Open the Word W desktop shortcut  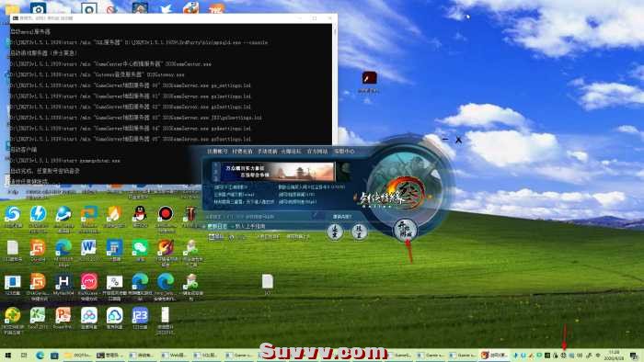(89, 248)
